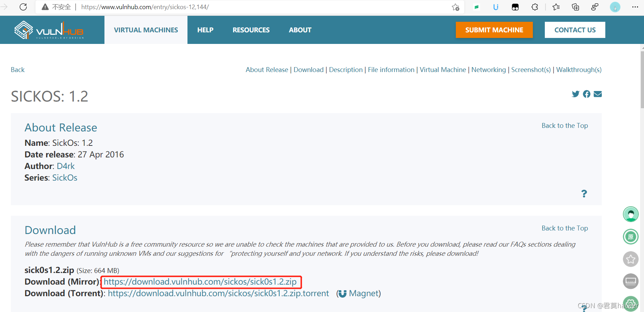Click the green 原 floating side badge
The width and height of the screenshot is (644, 312).
coord(631,236)
